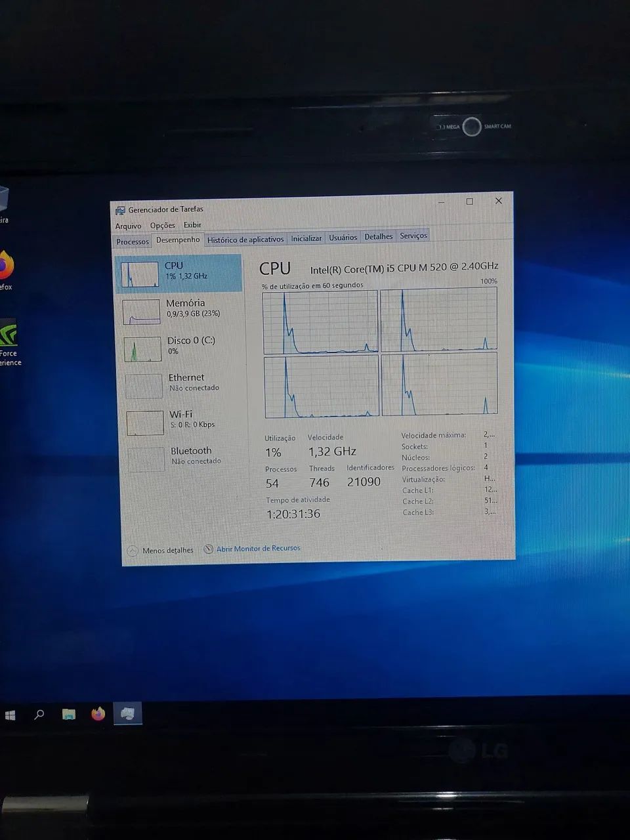Select the Ethernet performance entry
630x840 pixels.
[x=183, y=385]
